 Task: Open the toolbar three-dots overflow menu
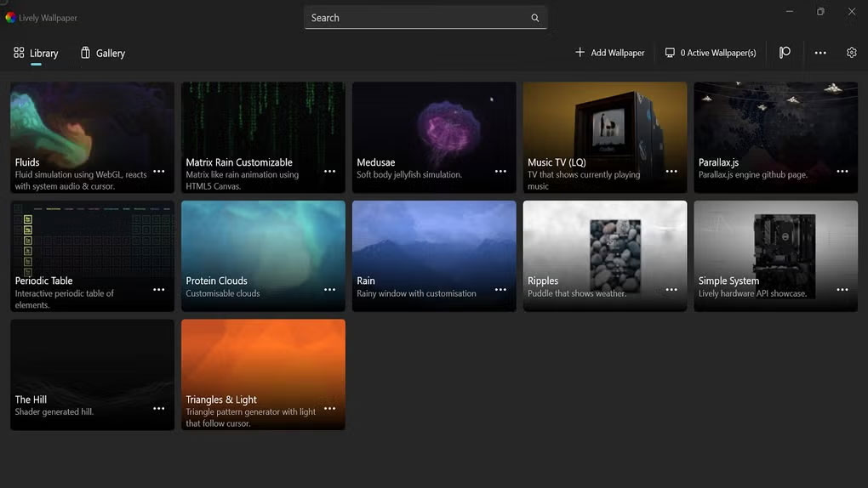point(819,53)
